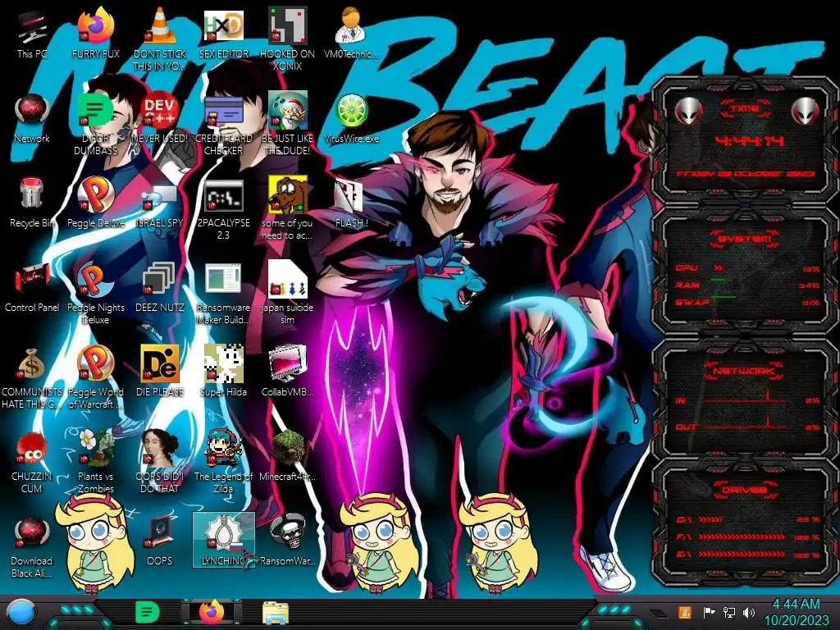Open the FLASH ! shortcut
840x630 pixels.
pos(351,203)
